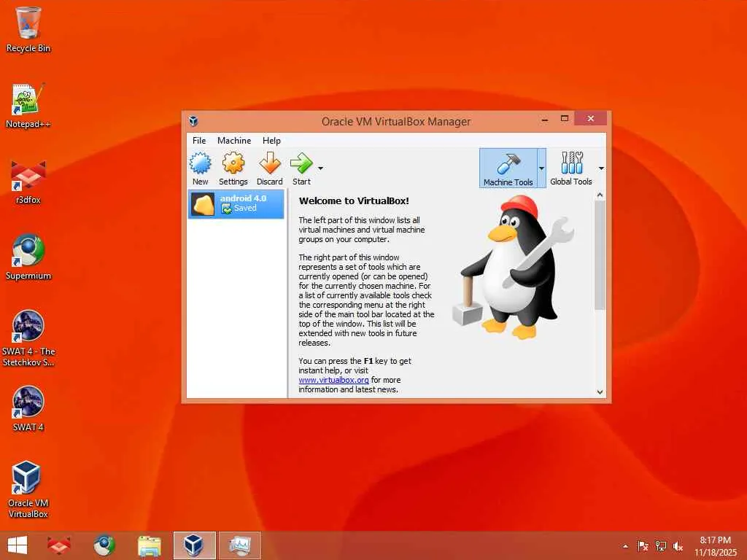Click the welcome pane vertical scrollbar thumb
Viewport: 747px width, 560px height.
point(600,254)
